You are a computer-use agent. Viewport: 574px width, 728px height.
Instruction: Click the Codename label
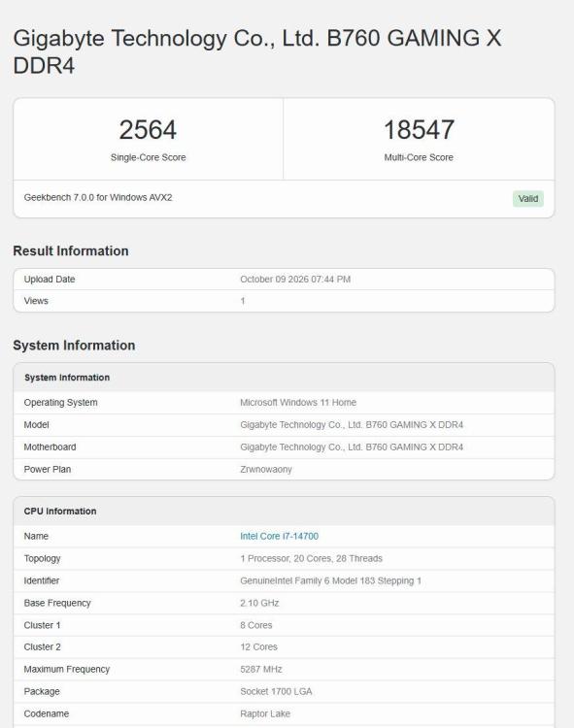(47, 713)
